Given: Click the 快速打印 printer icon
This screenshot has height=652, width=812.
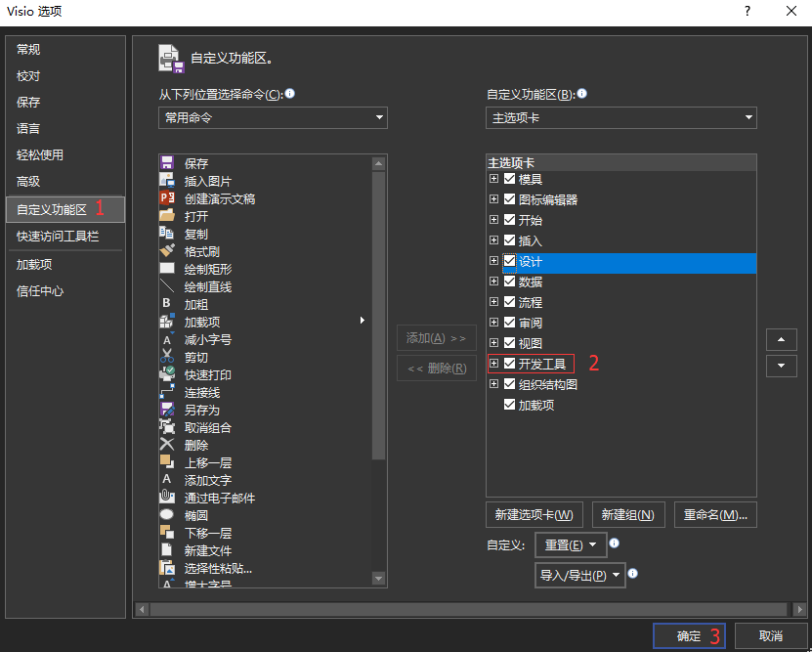Looking at the screenshot, I should (x=167, y=374).
